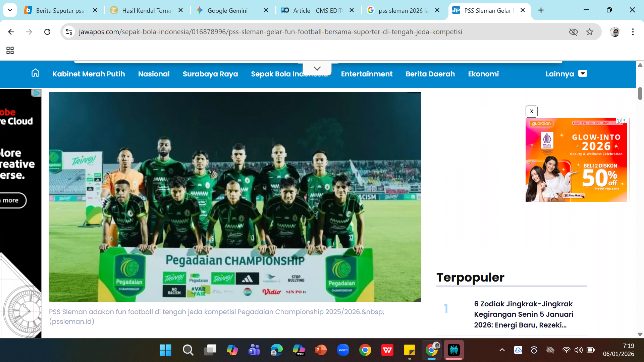Click the AdChoices icon on left ad
644x362 pixels.
pyautogui.click(x=36, y=93)
